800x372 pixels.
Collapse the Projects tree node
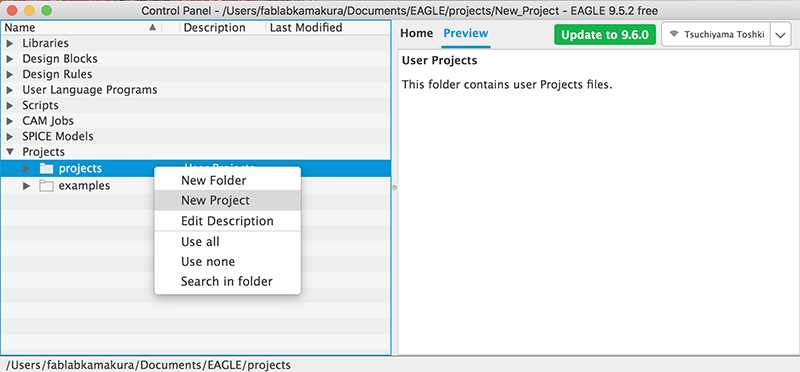click(10, 152)
